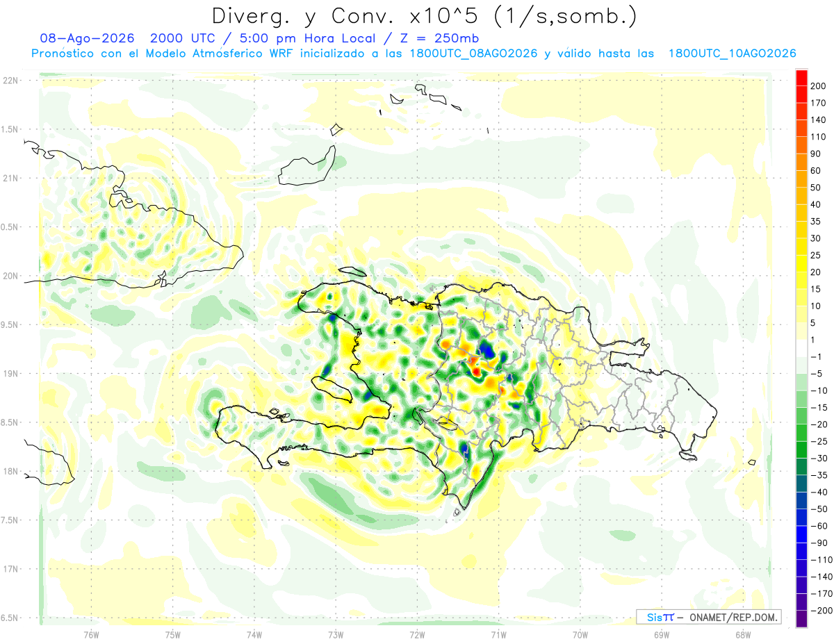834x644 pixels.
Task: Select the date text '08-Ago-2026'
Action: 85,38
